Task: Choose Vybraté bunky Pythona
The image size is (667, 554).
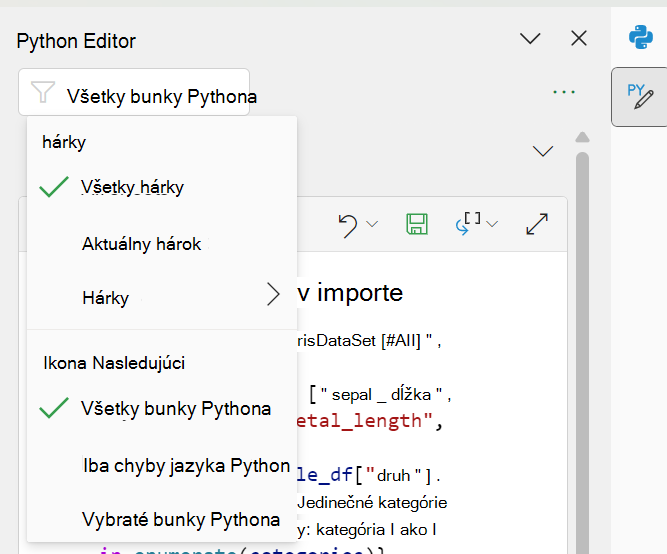Action: point(162,519)
